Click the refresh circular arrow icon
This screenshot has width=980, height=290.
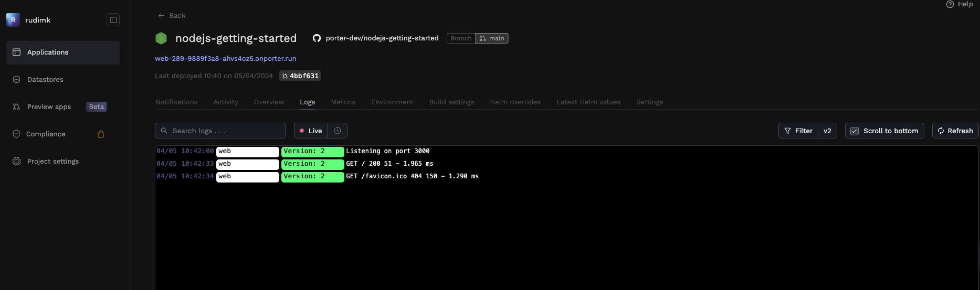tap(941, 131)
